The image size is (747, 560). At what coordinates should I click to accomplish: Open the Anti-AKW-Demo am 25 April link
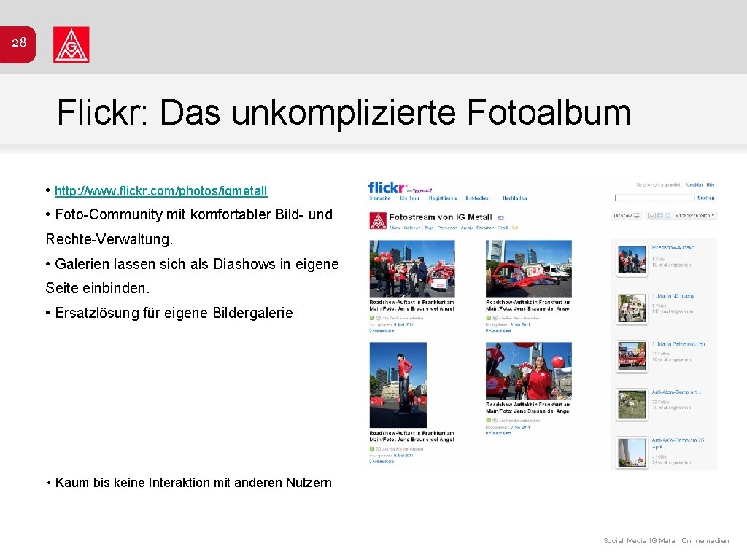(678, 443)
